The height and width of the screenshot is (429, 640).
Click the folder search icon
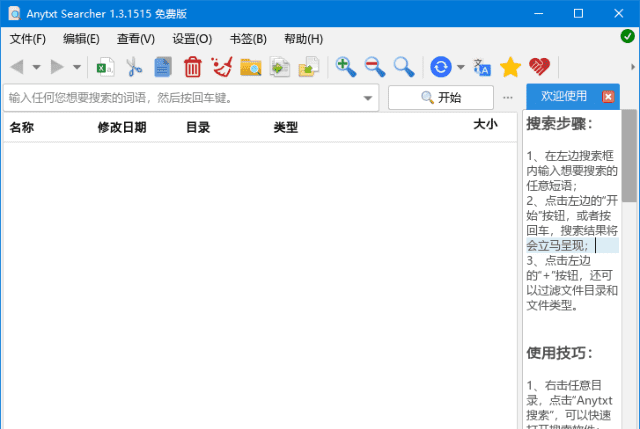point(251,67)
